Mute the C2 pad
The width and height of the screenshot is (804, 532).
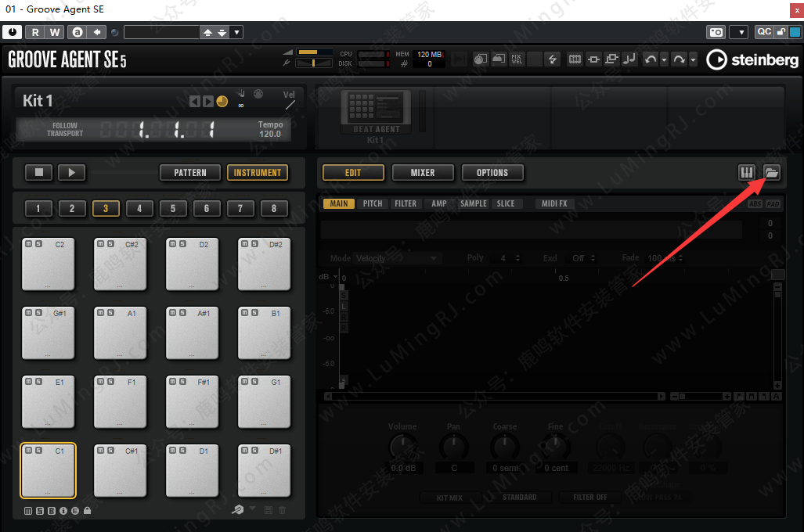click(29, 244)
